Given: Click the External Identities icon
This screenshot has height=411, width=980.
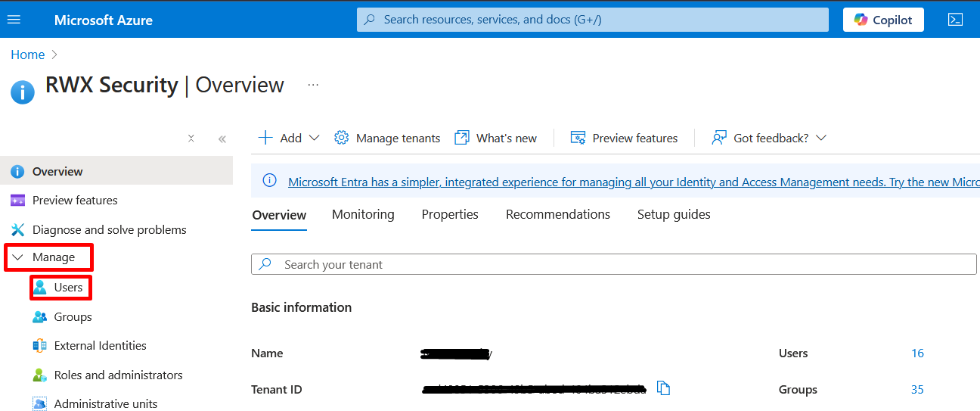Looking at the screenshot, I should pos(40,345).
